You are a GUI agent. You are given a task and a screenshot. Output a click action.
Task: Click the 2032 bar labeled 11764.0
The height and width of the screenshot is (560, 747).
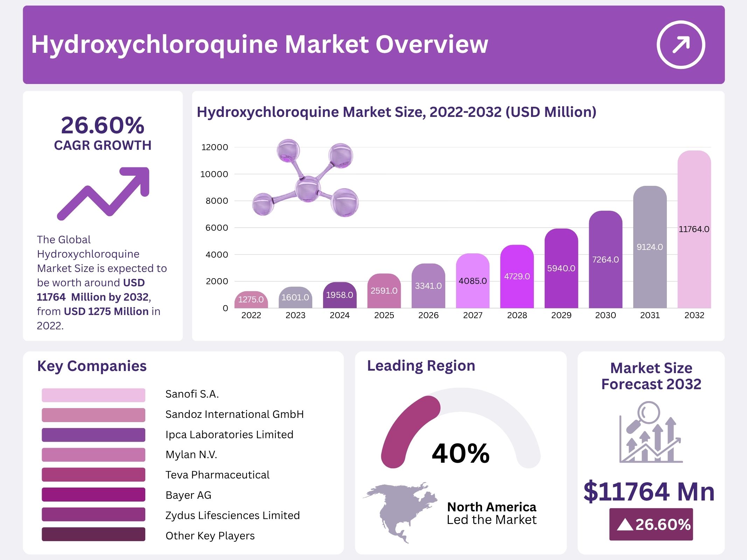click(x=694, y=229)
